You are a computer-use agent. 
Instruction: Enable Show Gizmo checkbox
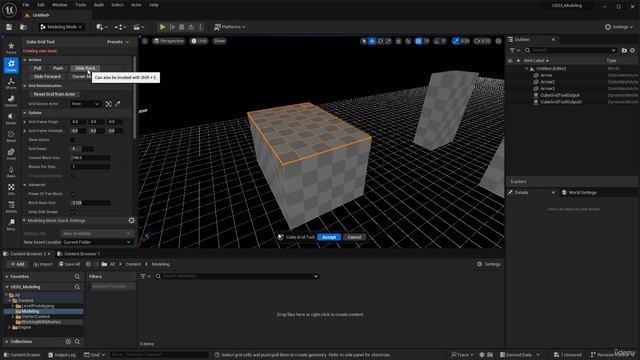click(73, 140)
